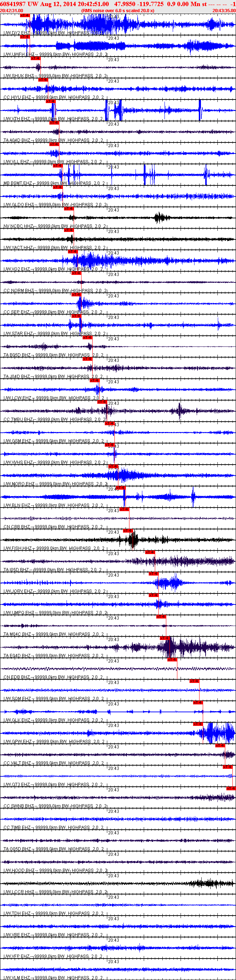Click the red pick marker on the UW.OT3 trace
The height and width of the screenshot is (980, 236).
point(227,767)
